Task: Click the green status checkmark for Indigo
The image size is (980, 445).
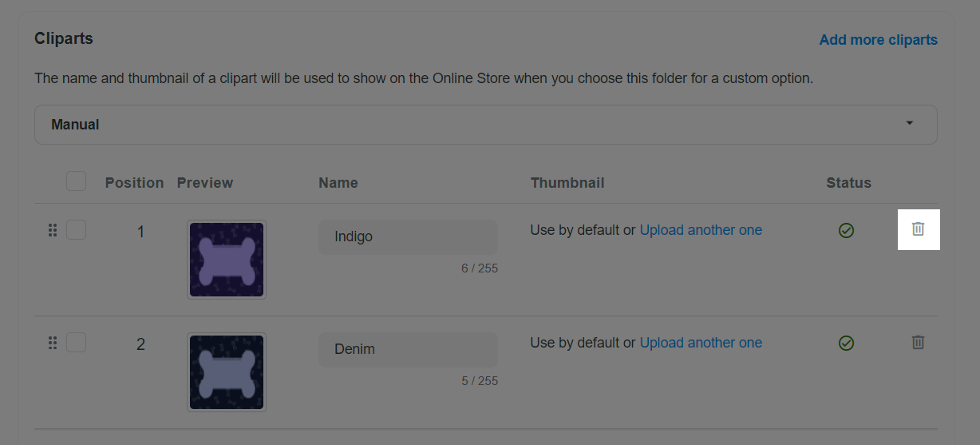Action: 846,230
